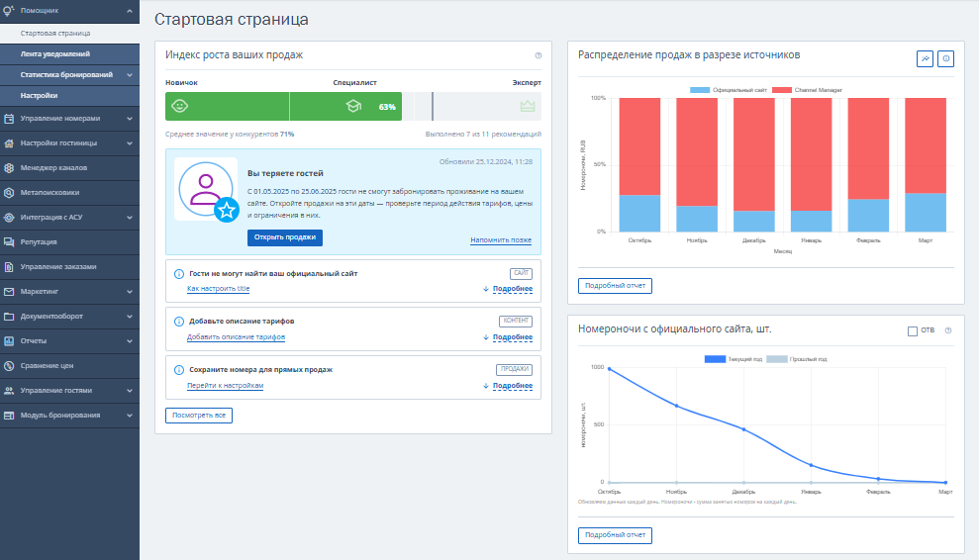Image resolution: width=979 pixels, height=560 pixels.
Task: Click the sales growth index progress bar
Action: pos(353,106)
